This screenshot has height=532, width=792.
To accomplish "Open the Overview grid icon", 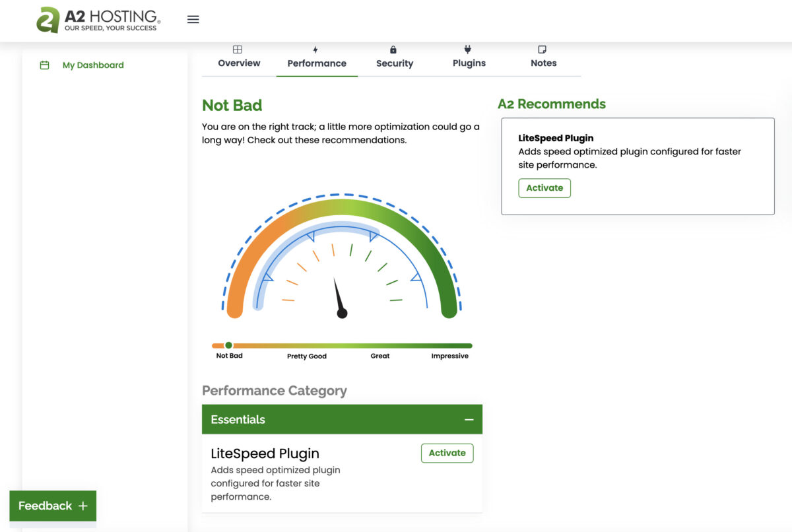I will [x=237, y=50].
